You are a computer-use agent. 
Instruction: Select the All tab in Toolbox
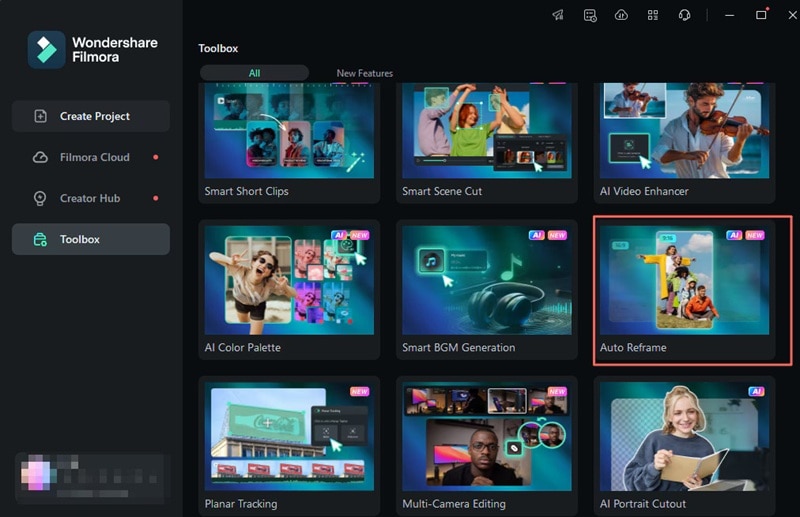254,73
